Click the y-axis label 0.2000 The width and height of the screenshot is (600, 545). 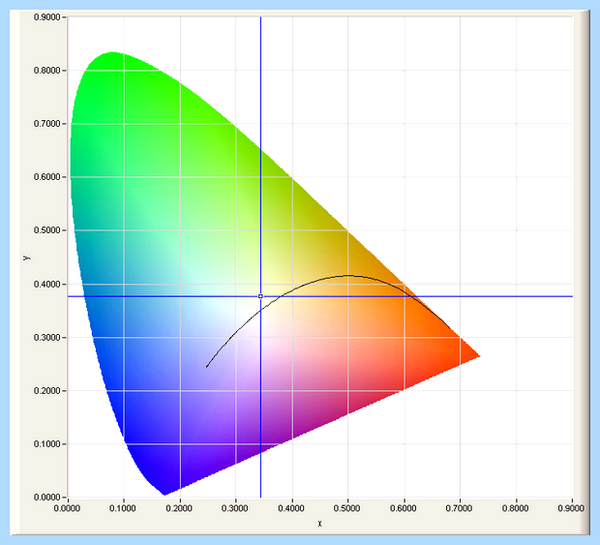47,391
